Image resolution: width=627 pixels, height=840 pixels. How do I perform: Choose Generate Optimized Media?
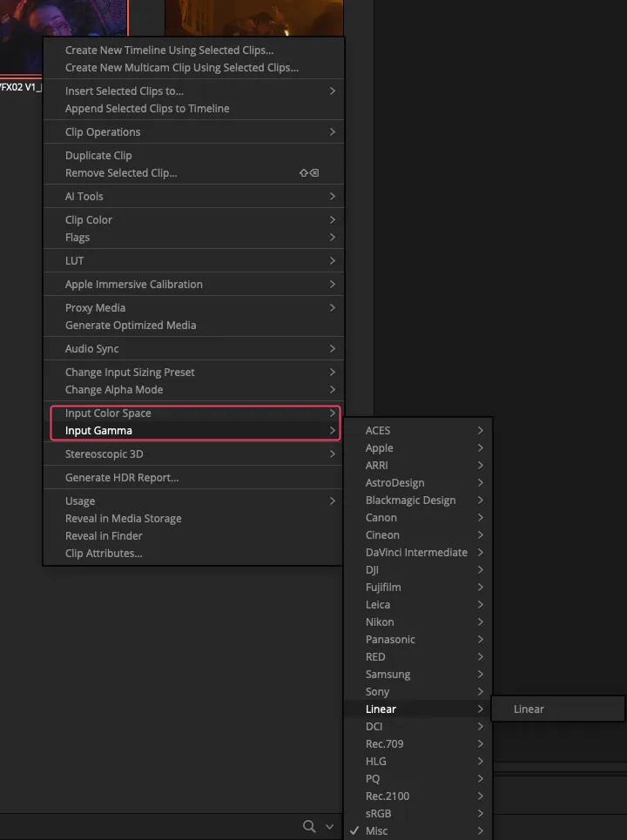pos(131,325)
